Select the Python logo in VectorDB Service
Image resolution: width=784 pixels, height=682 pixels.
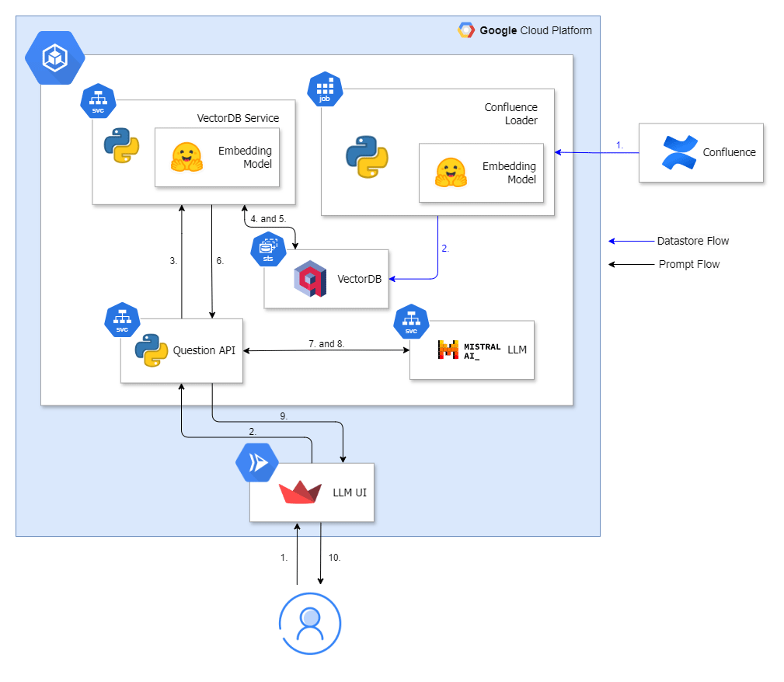(x=121, y=145)
